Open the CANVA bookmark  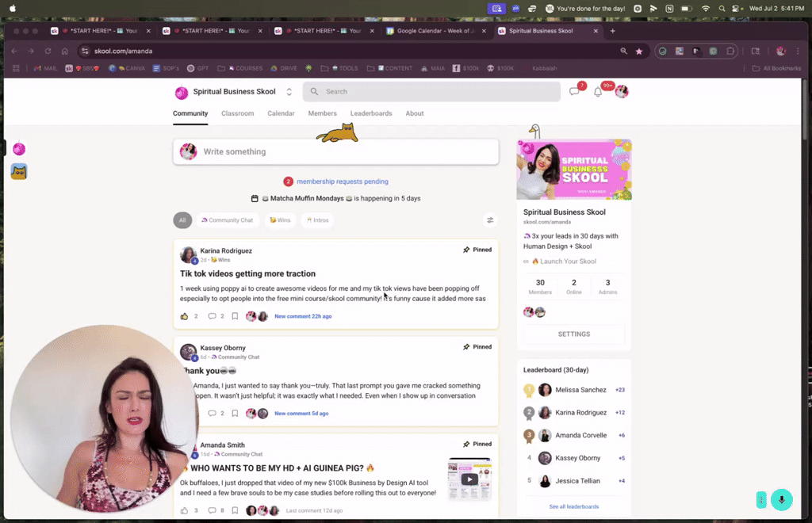127,68
